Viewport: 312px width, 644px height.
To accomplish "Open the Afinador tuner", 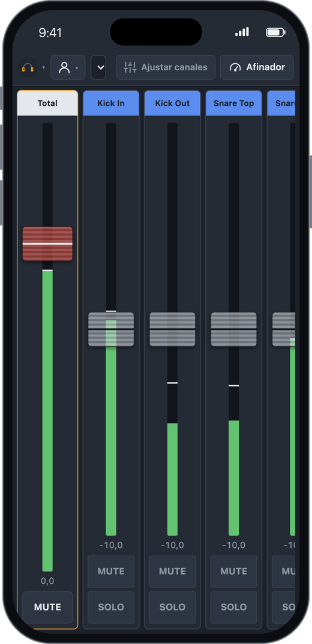I will click(257, 67).
